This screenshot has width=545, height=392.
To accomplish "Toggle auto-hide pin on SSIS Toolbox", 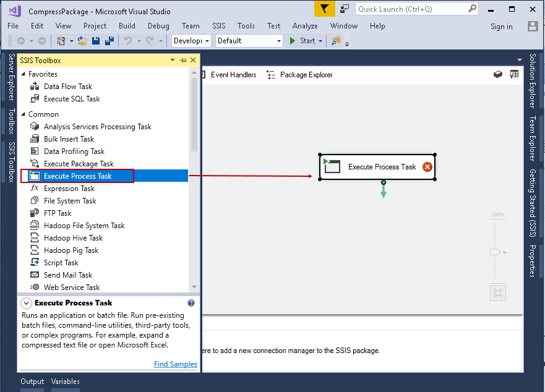I will click(183, 60).
